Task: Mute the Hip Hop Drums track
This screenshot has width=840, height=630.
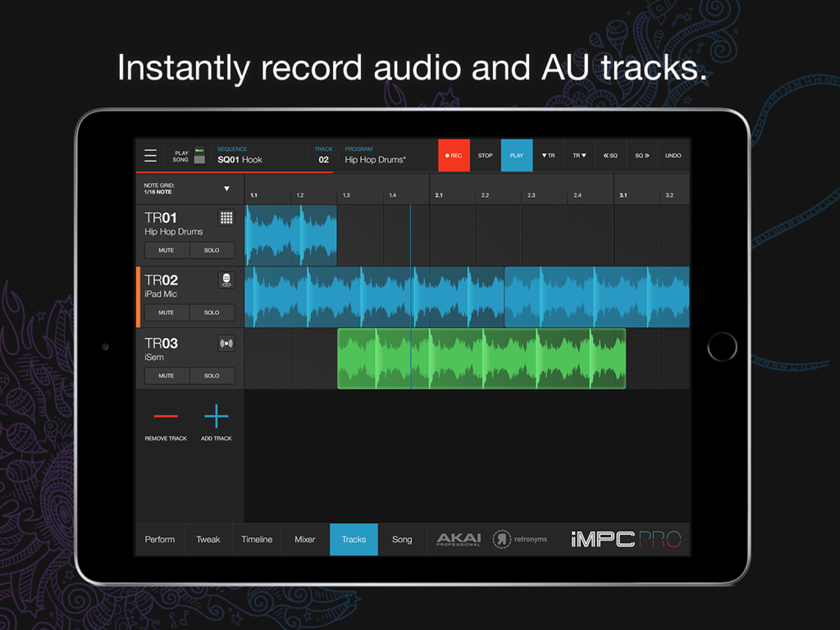Action: [x=166, y=249]
